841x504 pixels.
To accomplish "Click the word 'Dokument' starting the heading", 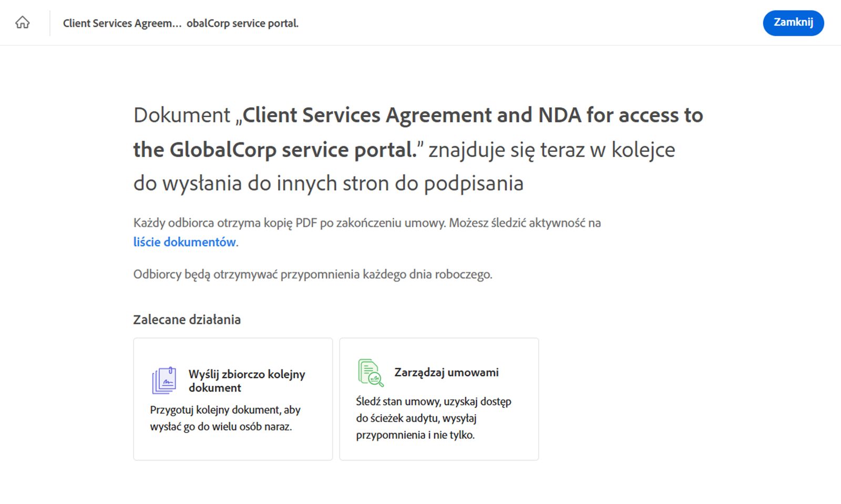I will pos(182,115).
